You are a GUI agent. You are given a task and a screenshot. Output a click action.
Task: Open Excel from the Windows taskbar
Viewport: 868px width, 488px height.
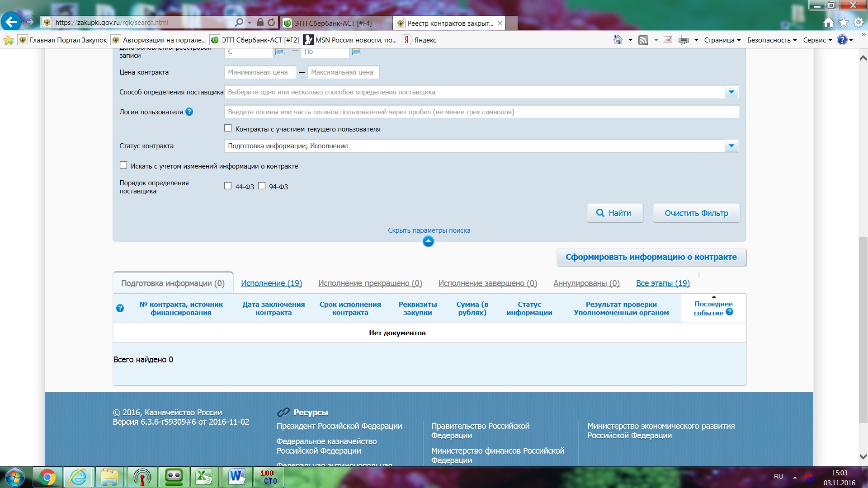pos(204,477)
